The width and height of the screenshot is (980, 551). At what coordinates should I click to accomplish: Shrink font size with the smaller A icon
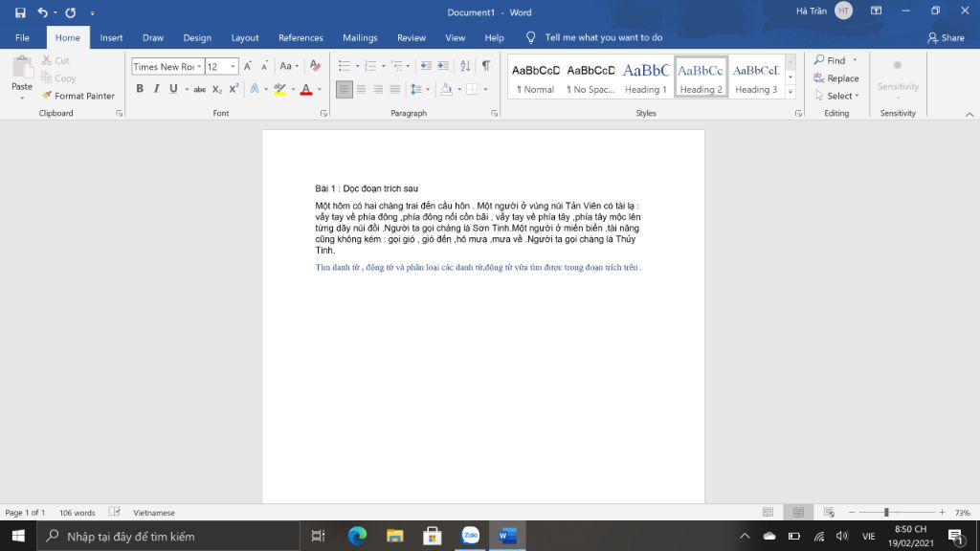[x=264, y=66]
